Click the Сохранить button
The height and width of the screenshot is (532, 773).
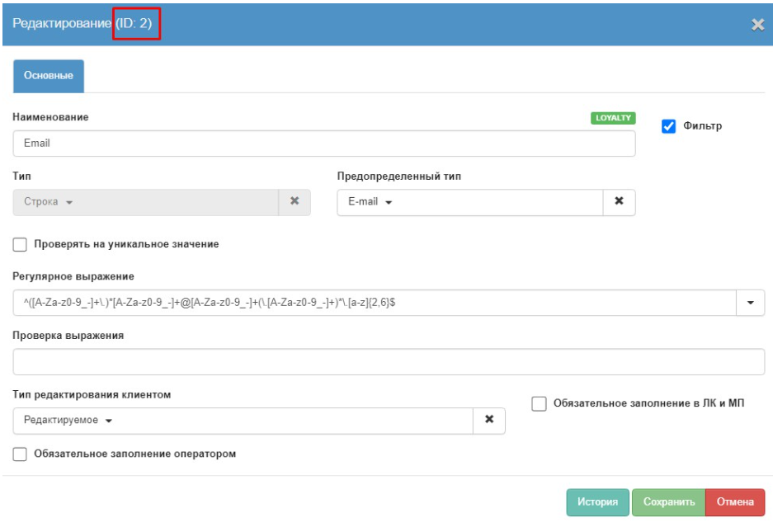coord(668,502)
